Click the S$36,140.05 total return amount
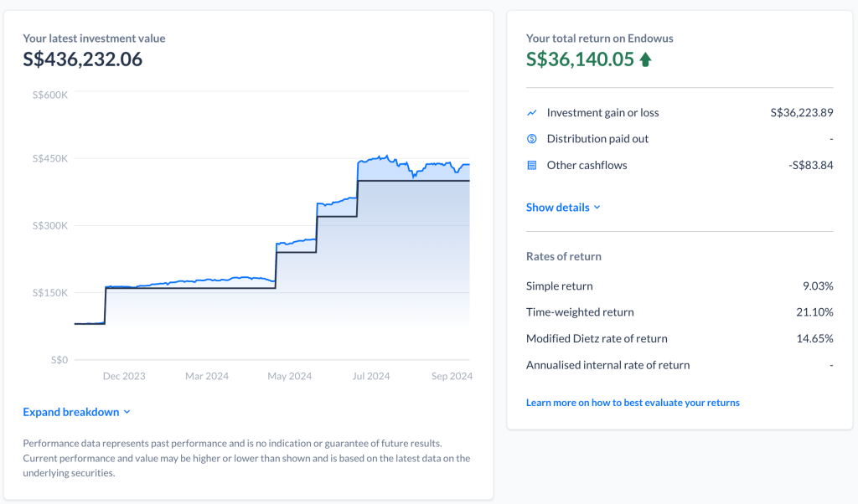 click(580, 59)
